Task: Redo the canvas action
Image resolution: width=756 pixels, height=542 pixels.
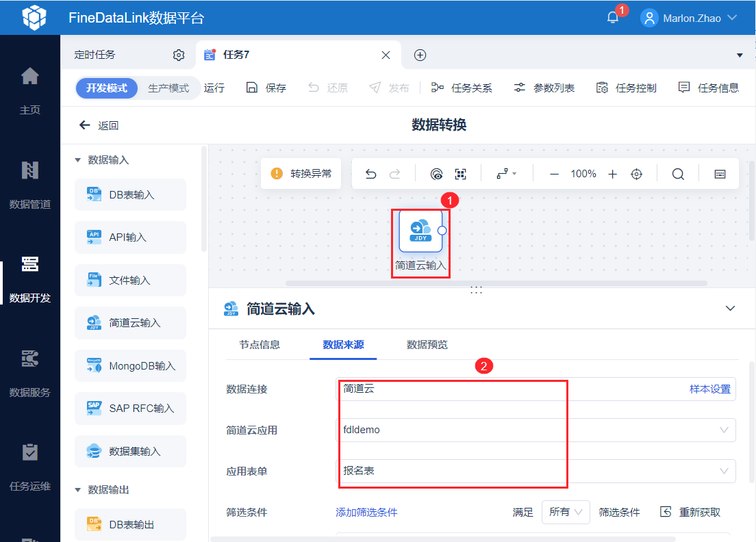Action: point(395,174)
